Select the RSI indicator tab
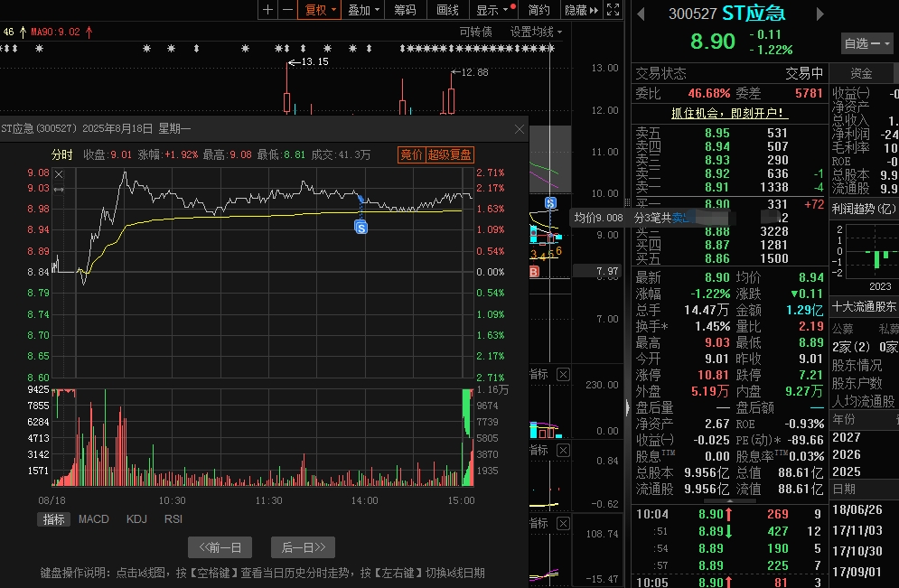The image size is (899, 588). 173,519
